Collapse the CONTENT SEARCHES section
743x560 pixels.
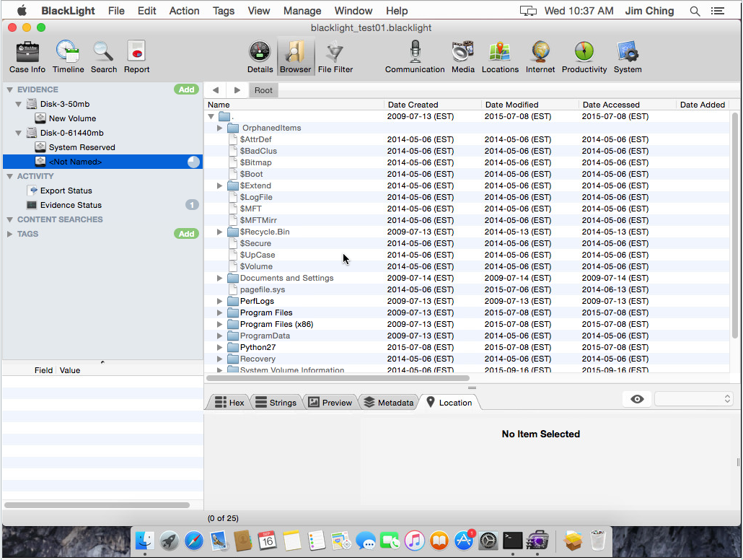click(9, 219)
